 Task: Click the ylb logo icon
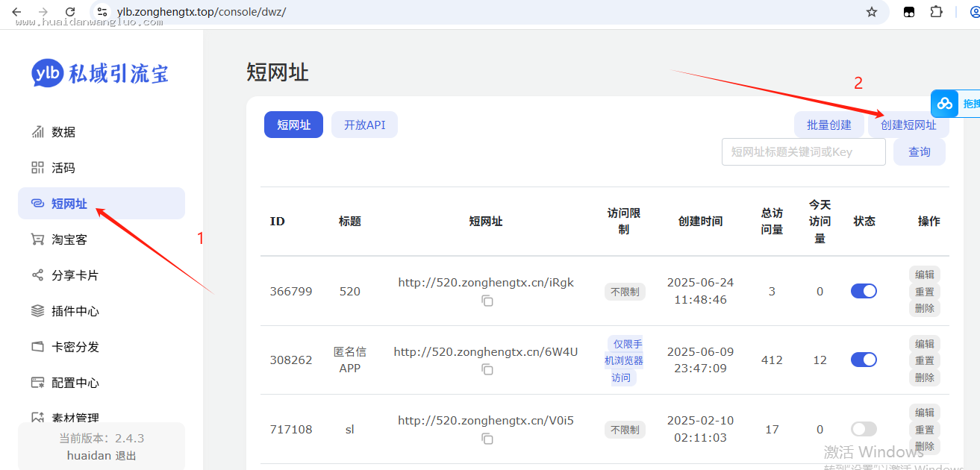(x=48, y=73)
